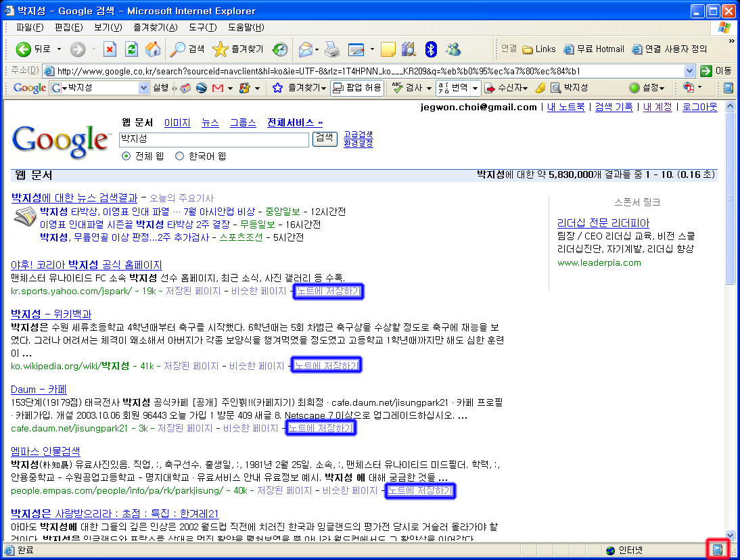Expand the address bar URL dropdown
The height and width of the screenshot is (560, 740).
coord(689,71)
